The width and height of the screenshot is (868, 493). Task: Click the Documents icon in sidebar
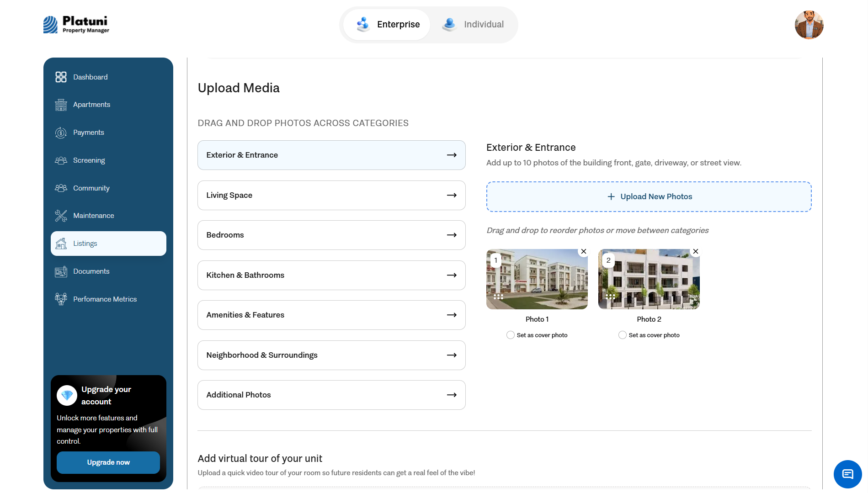point(61,271)
